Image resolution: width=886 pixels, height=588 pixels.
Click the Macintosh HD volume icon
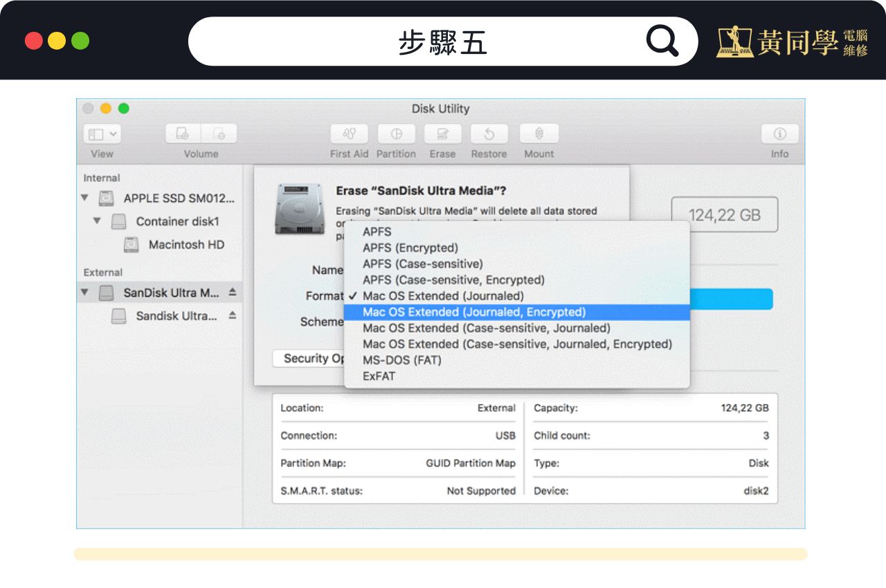pyautogui.click(x=131, y=245)
